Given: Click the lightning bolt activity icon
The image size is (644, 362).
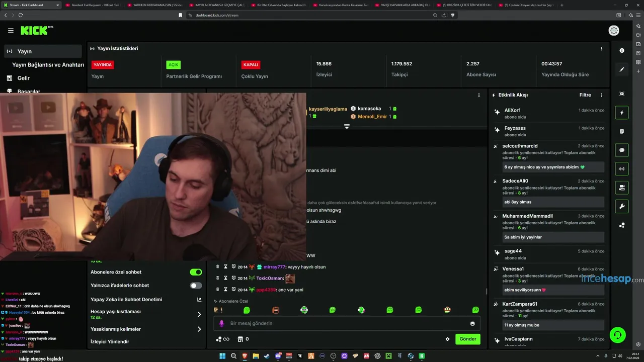Looking at the screenshot, I should (x=622, y=113).
